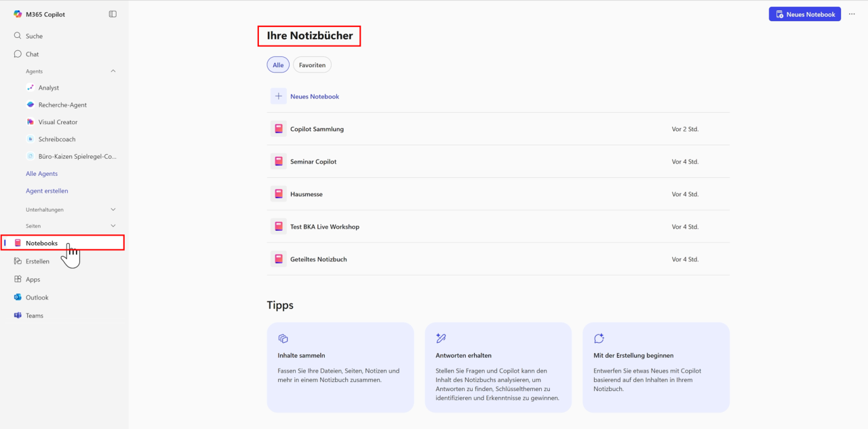Collapse the sidebar with the panel icon
Screen dimensions: 868x429
click(113, 14)
